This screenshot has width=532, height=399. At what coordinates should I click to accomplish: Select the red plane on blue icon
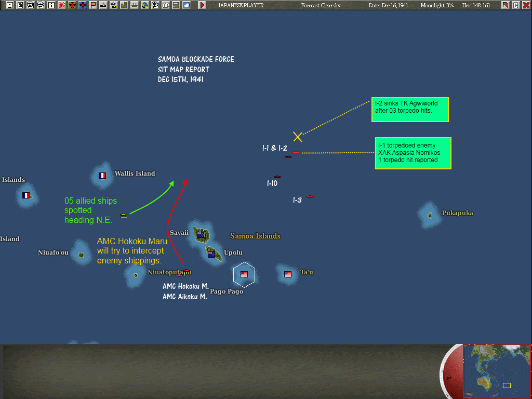pos(83,5)
